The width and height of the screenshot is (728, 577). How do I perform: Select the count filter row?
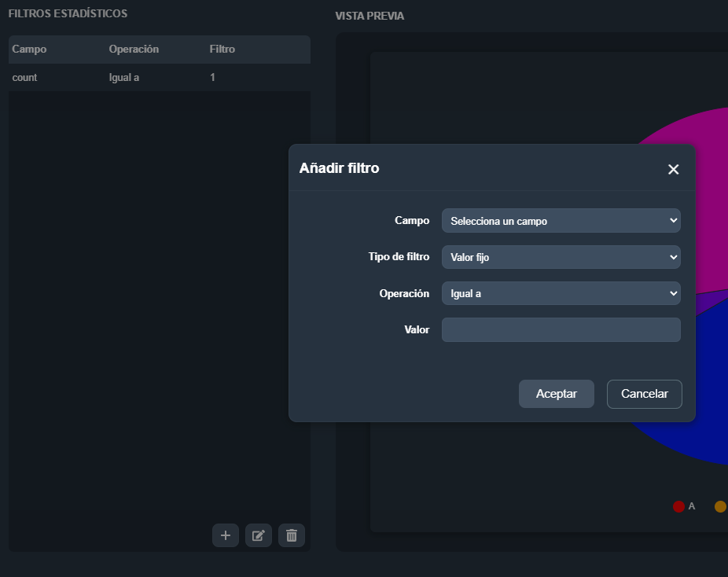click(x=25, y=78)
